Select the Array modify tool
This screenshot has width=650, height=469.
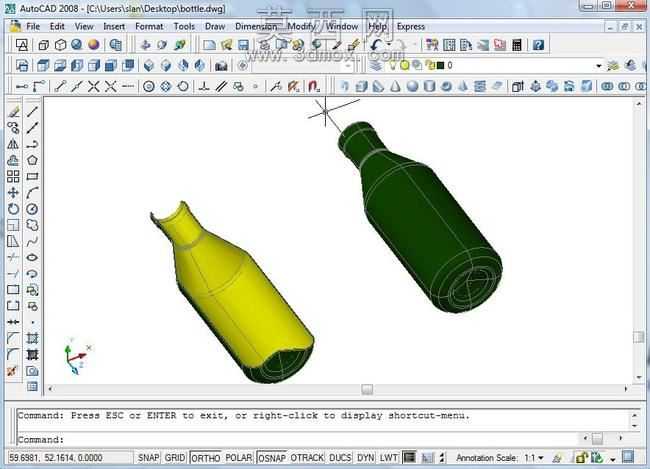pos(13,176)
